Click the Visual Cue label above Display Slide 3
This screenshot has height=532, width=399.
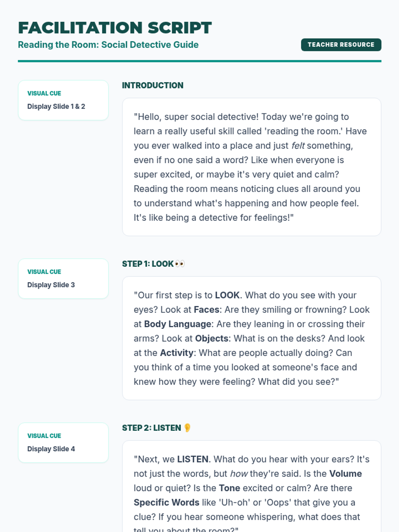pos(44,272)
